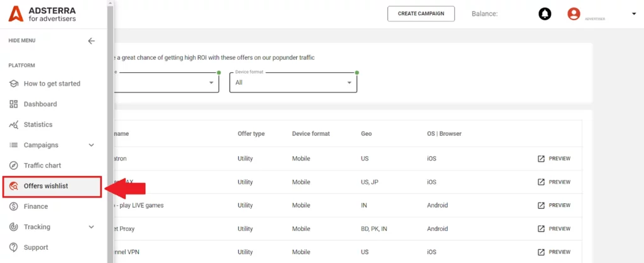Open the account dropdown arrow
The image size is (644, 263).
click(633, 14)
